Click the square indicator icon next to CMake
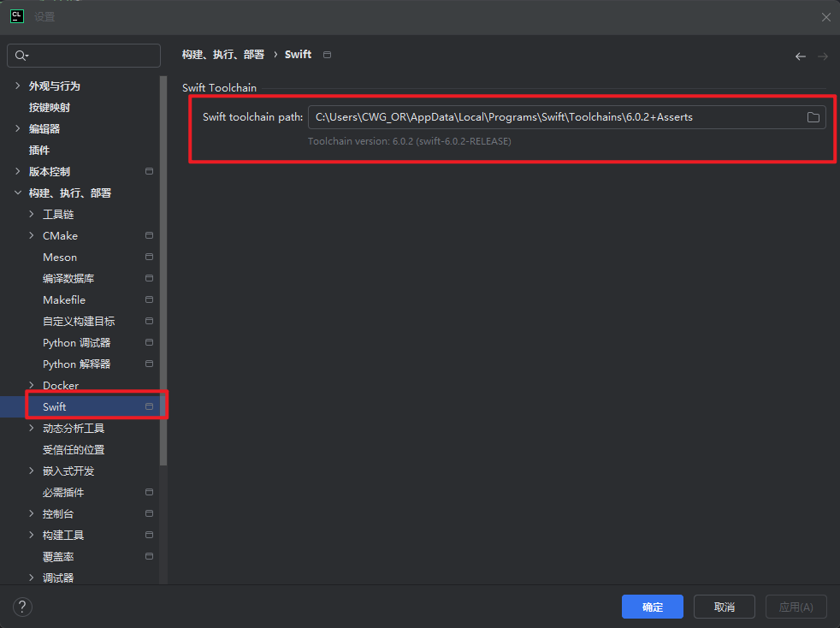 150,235
